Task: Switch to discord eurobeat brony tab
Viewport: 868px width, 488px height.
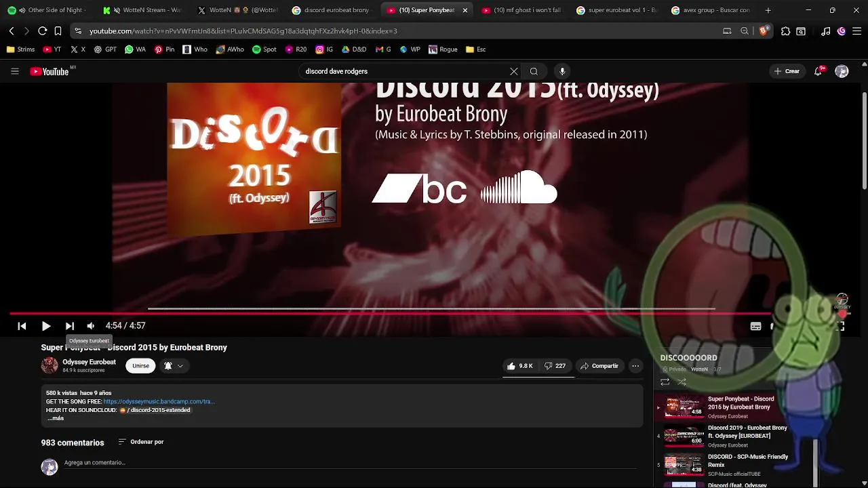Action: tap(332, 10)
